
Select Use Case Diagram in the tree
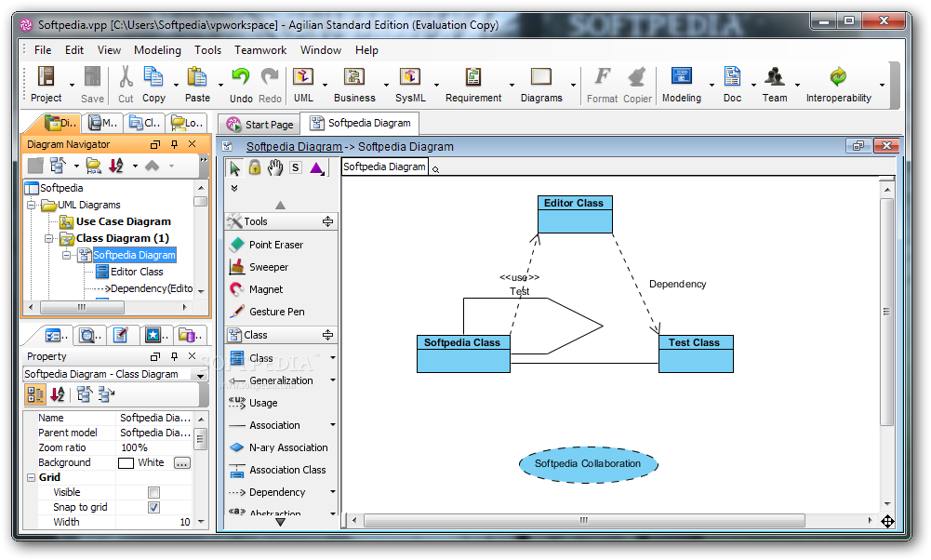pyautogui.click(x=123, y=221)
